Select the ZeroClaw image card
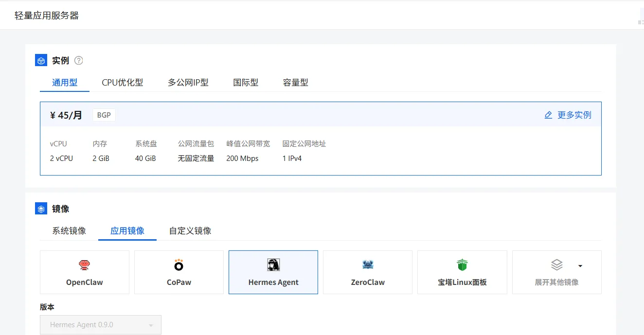 tap(368, 272)
